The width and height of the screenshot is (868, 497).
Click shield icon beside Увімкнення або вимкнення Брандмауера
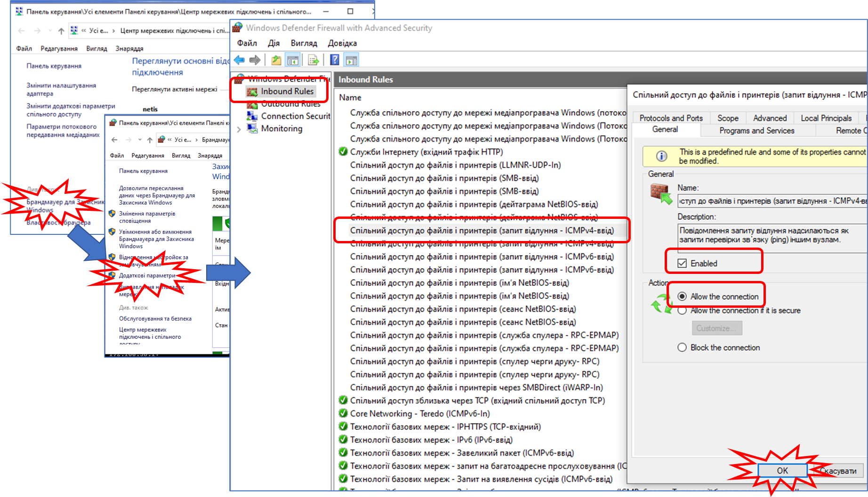pyautogui.click(x=112, y=232)
